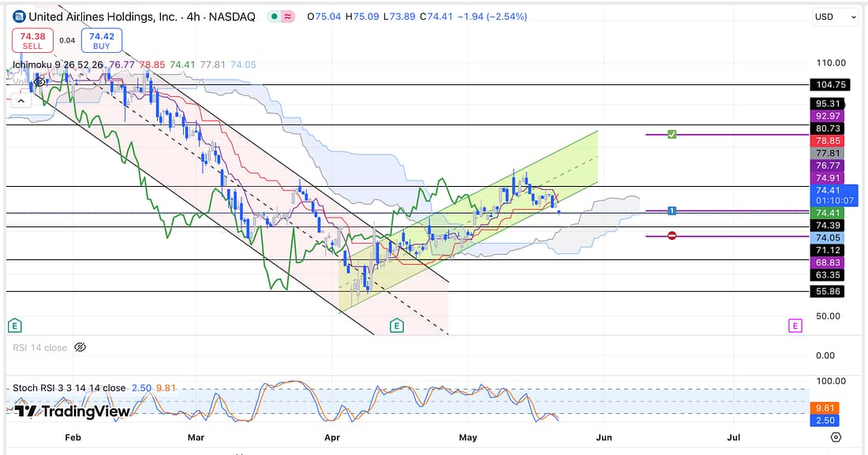
Task: Toggle visibility of the Vol indicator
Action: 39,81
